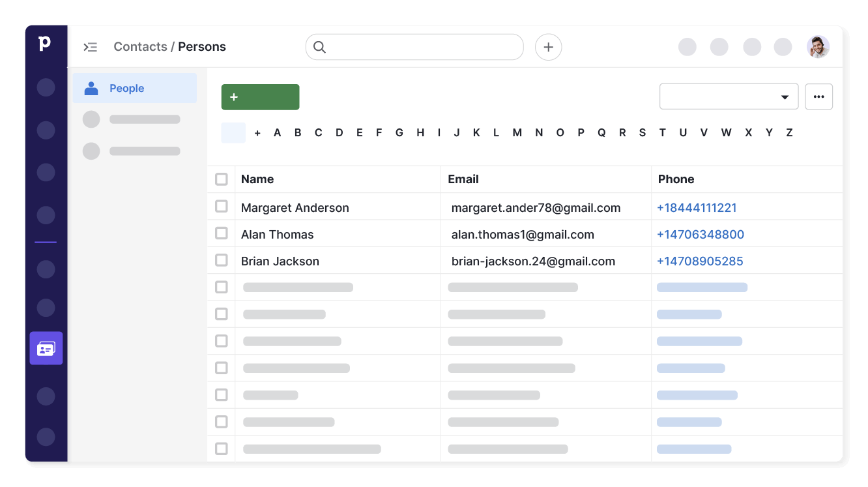This screenshot has width=868, height=487.
Task: Open more options via the ellipsis icon
Action: click(818, 96)
